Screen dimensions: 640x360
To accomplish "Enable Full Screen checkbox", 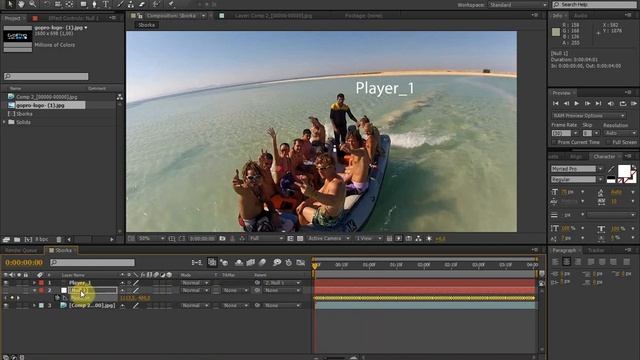I will pyautogui.click(x=609, y=142).
